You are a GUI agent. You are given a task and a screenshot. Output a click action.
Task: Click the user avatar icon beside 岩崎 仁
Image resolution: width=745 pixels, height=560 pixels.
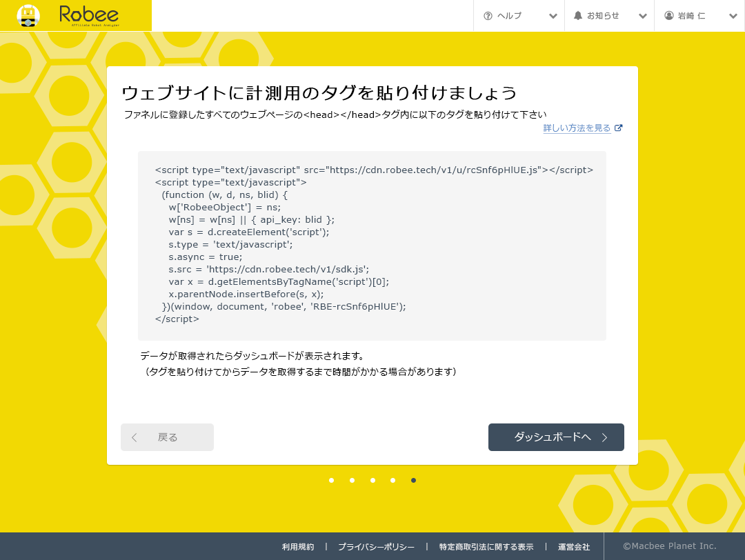(x=669, y=16)
